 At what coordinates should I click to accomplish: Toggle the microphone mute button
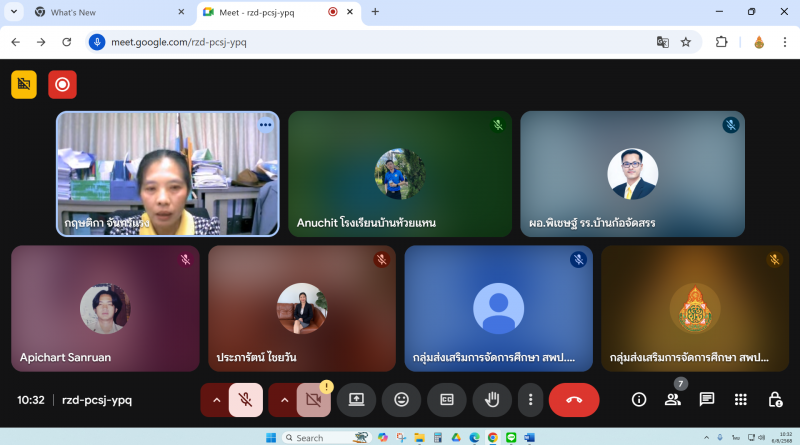pyautogui.click(x=245, y=399)
